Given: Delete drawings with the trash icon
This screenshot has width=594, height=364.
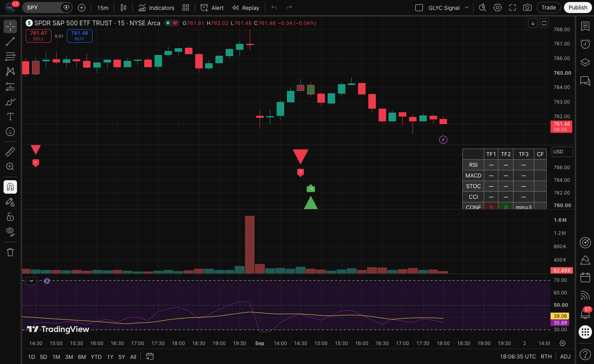Looking at the screenshot, I should [x=10, y=252].
